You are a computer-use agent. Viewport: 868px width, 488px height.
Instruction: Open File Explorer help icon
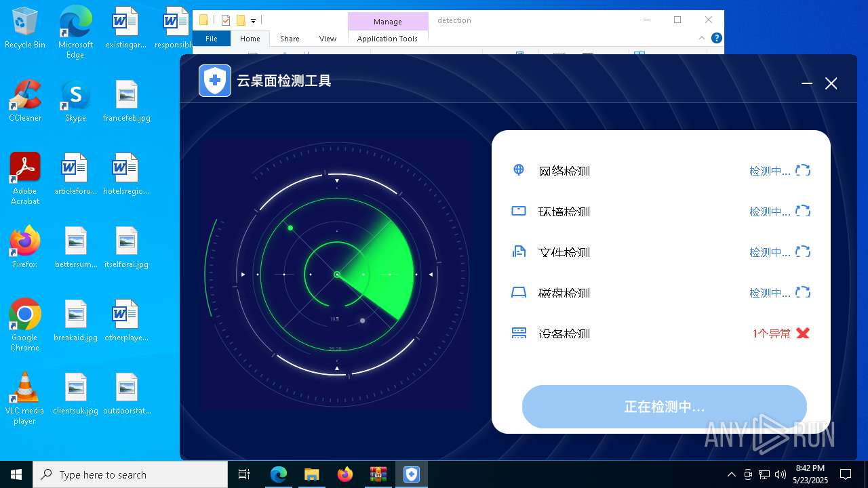pos(716,38)
